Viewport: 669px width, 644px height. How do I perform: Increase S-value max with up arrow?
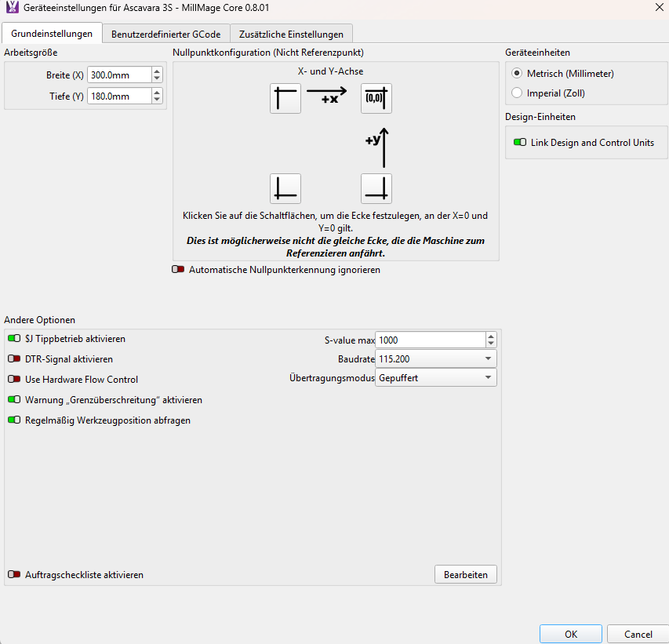491,337
